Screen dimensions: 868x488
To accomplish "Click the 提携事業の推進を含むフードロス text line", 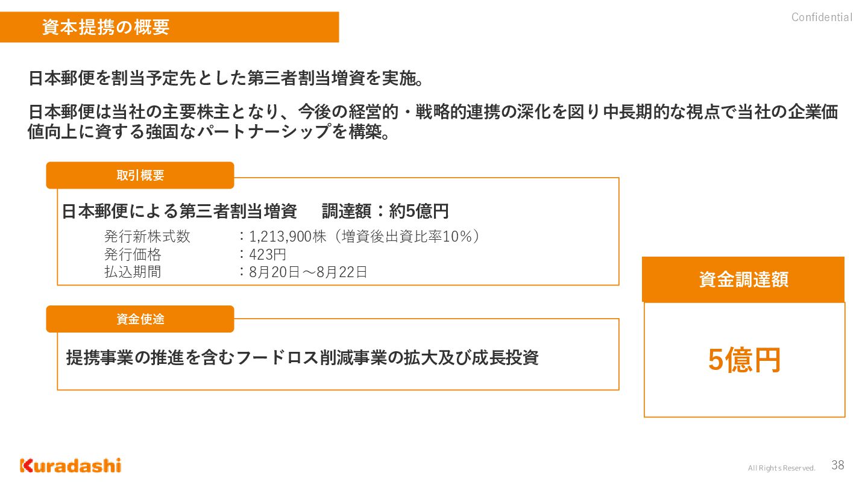I will [302, 357].
